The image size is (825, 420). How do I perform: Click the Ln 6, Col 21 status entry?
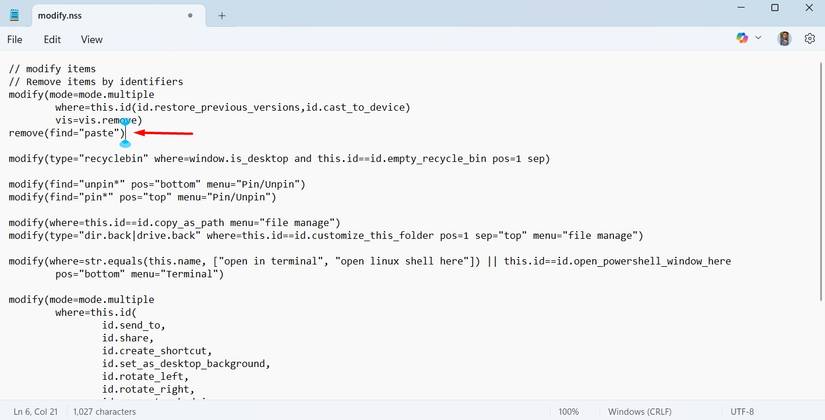click(x=36, y=412)
